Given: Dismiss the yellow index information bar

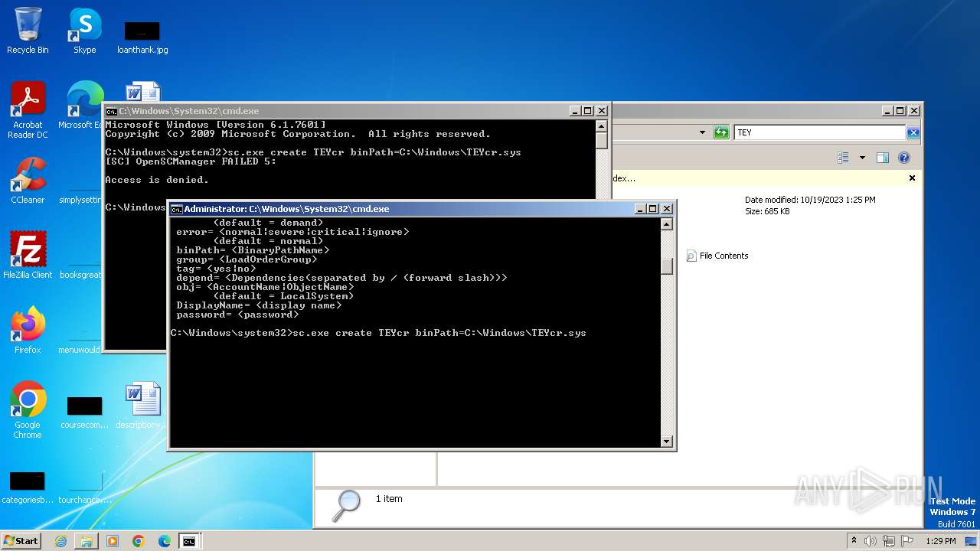Looking at the screenshot, I should (x=912, y=178).
